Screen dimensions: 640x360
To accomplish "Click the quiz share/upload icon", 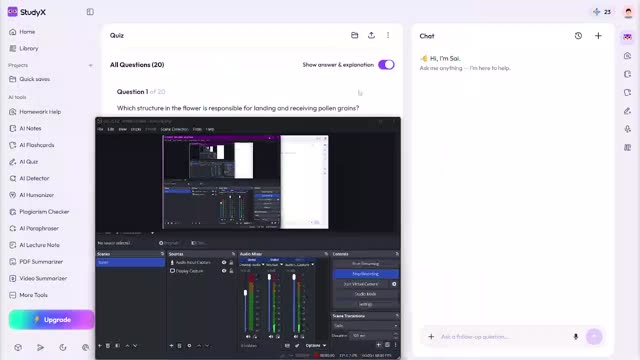I will (371, 36).
